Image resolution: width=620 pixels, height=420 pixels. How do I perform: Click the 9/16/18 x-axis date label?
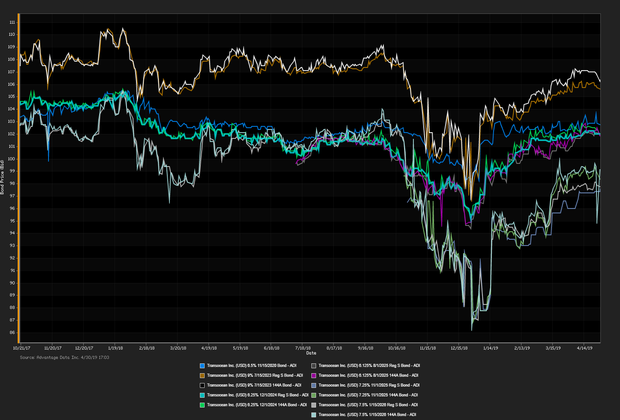click(365, 348)
